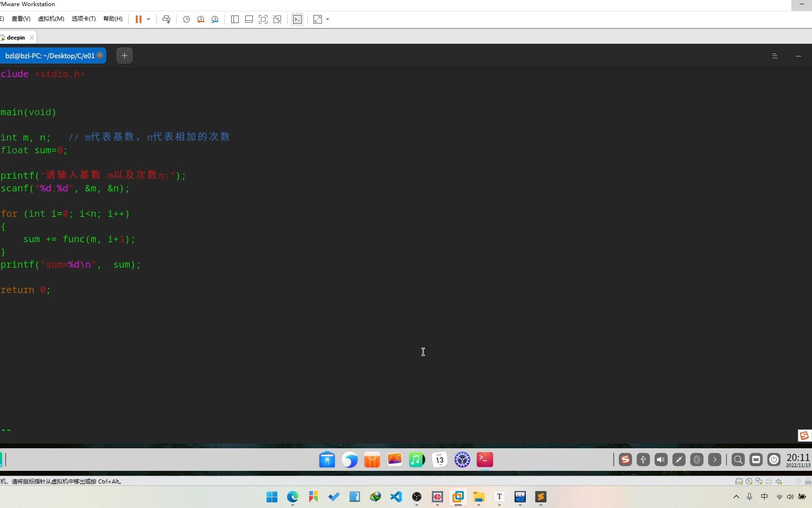Toggle Bluetooth in the system tray
This screenshot has height=508, width=812.
[x=697, y=460]
